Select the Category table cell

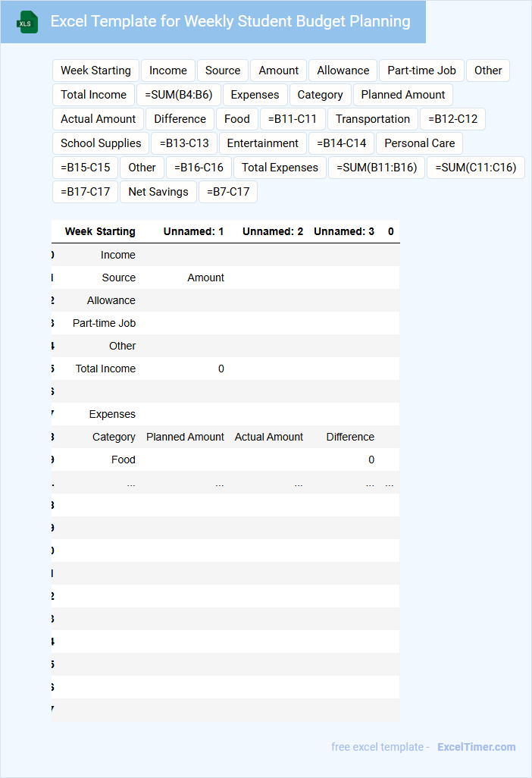click(114, 437)
